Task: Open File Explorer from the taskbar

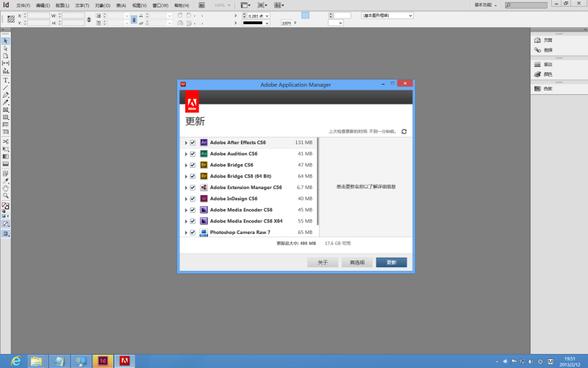Action: click(x=36, y=361)
